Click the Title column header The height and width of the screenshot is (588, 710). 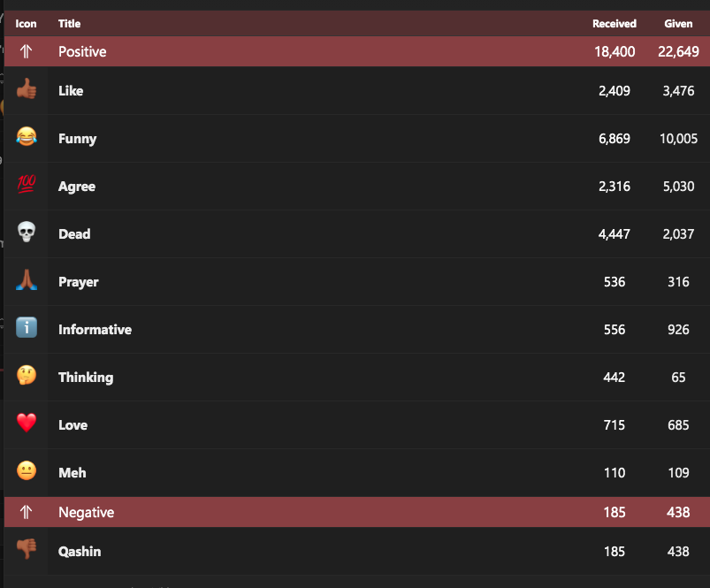point(69,24)
